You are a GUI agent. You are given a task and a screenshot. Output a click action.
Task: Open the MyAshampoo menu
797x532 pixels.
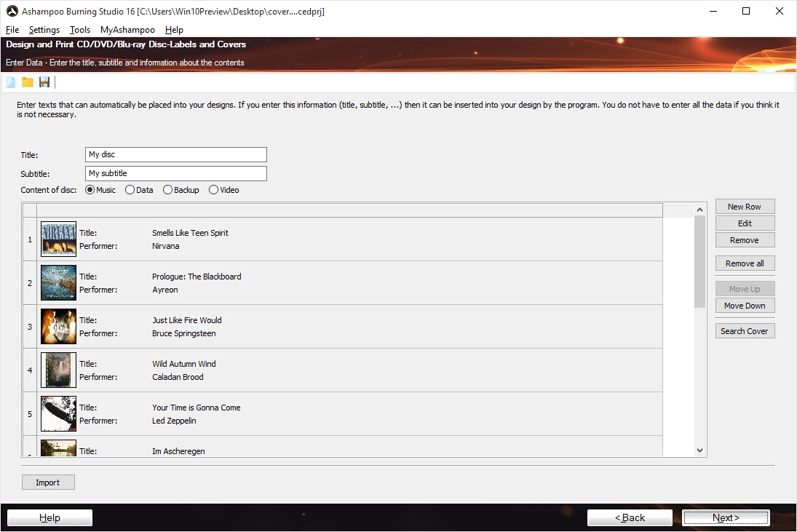[x=127, y=30]
